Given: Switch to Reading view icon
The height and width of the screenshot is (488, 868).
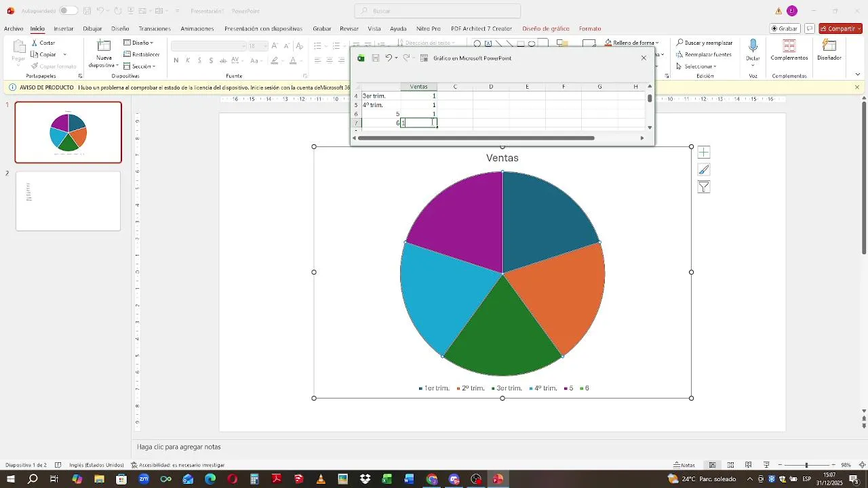Looking at the screenshot, I should click(x=749, y=465).
